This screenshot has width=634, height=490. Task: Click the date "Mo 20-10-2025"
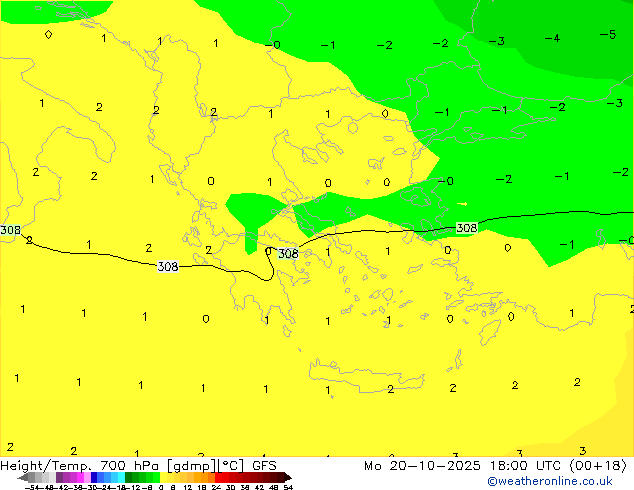tap(423, 466)
